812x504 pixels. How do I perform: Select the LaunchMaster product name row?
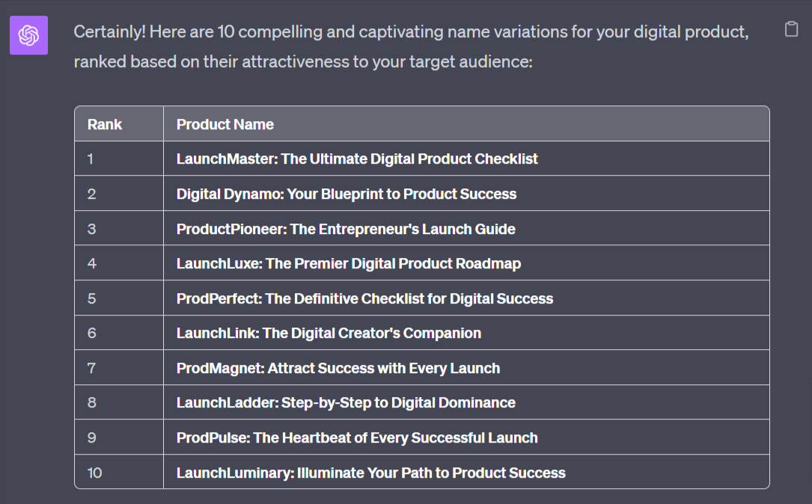357,159
